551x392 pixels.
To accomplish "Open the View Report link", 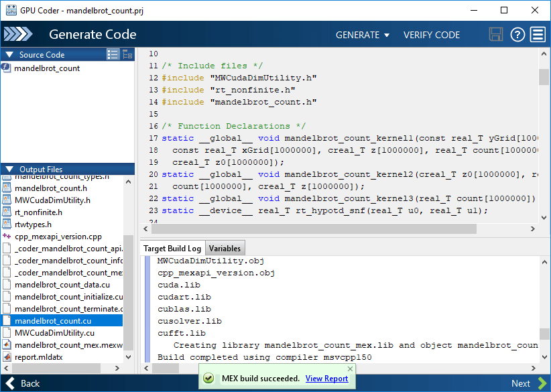I will pyautogui.click(x=326, y=377).
